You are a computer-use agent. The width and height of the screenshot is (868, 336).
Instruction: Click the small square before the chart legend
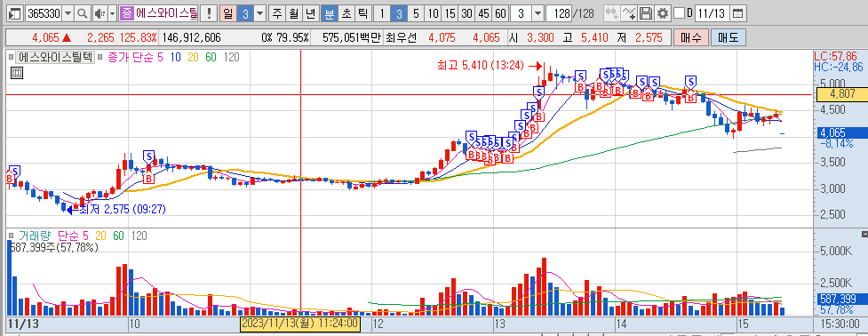pyautogui.click(x=11, y=57)
